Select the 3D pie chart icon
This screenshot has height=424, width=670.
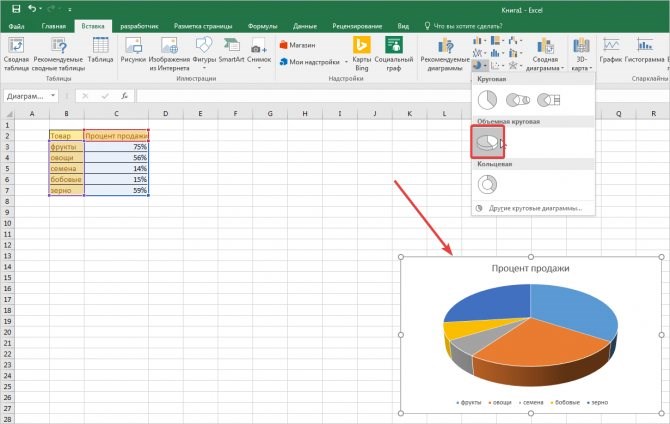click(x=488, y=142)
